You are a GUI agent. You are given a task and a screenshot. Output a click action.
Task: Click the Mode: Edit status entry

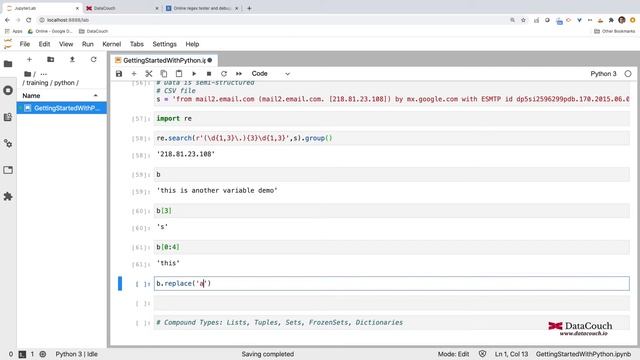coord(453,354)
